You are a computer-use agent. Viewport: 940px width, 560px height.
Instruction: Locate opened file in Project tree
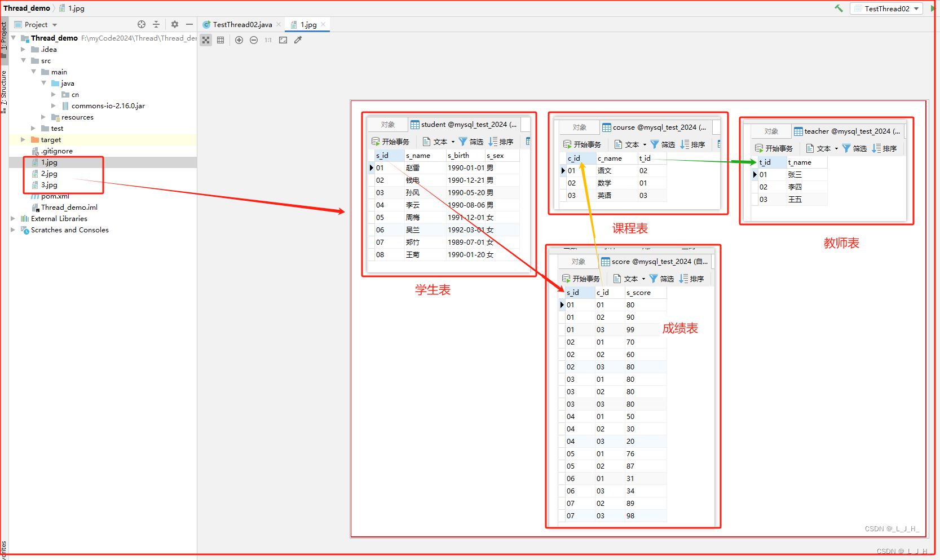142,24
